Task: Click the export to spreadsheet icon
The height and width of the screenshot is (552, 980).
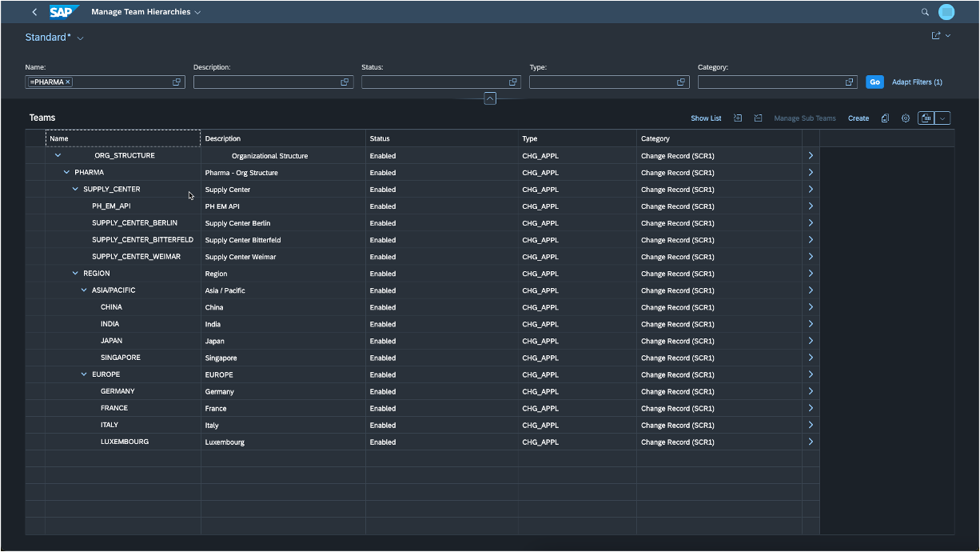Action: [x=926, y=118]
